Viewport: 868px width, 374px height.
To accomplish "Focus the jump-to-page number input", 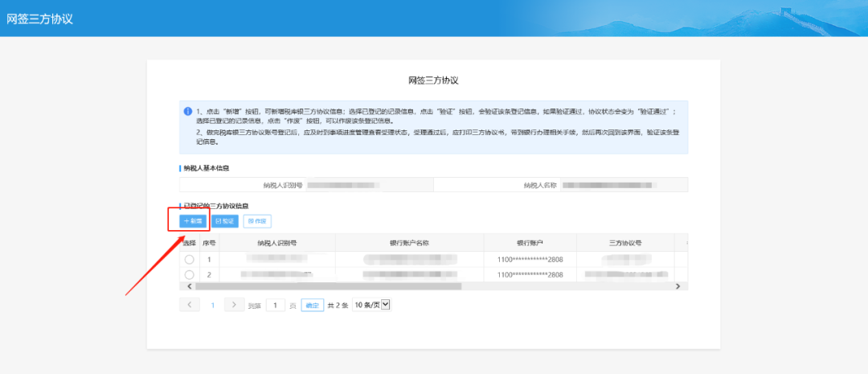I will click(276, 305).
